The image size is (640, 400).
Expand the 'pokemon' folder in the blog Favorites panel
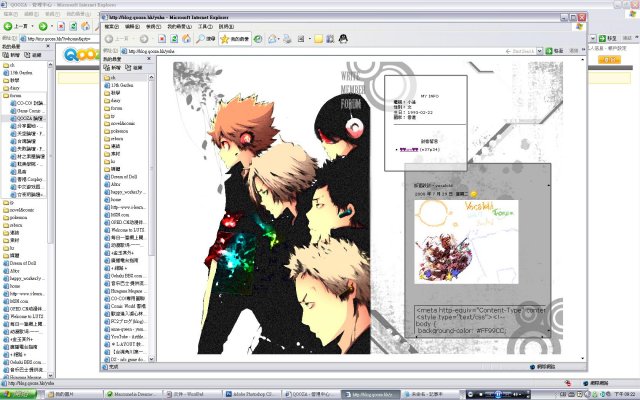coord(116,131)
